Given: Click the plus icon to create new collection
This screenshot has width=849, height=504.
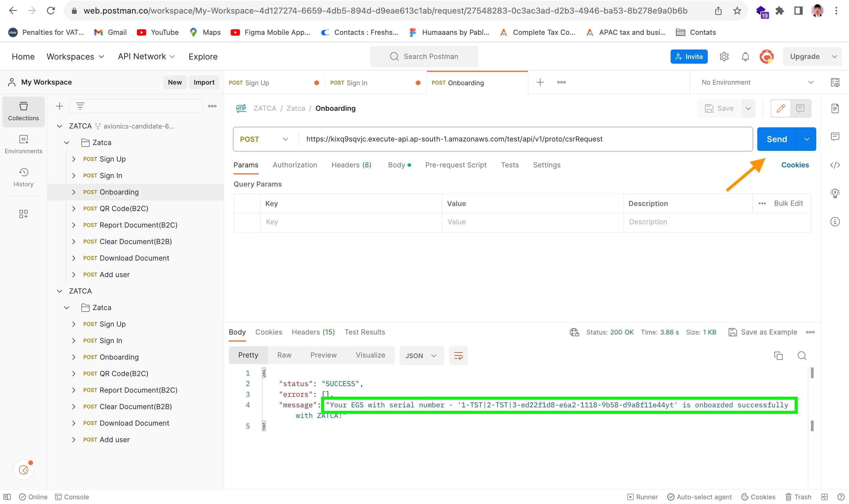Looking at the screenshot, I should 60,106.
